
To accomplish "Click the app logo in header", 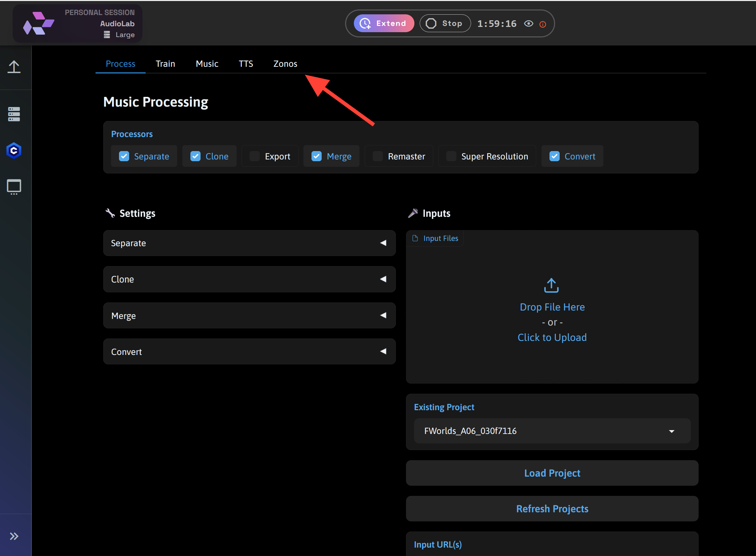I will click(38, 23).
